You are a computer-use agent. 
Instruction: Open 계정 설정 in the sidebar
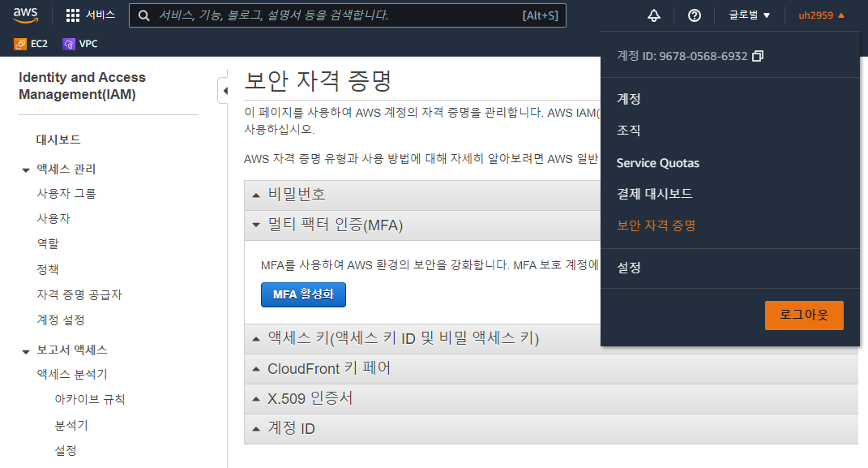click(x=60, y=320)
